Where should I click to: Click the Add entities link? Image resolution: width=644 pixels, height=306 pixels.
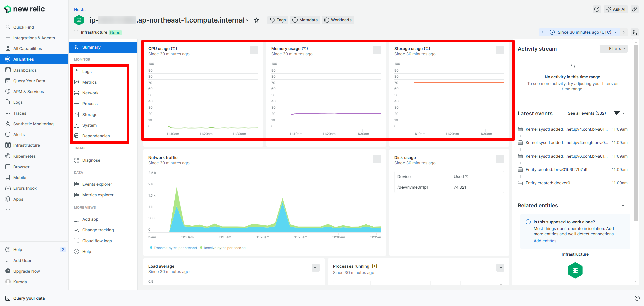[545, 241]
